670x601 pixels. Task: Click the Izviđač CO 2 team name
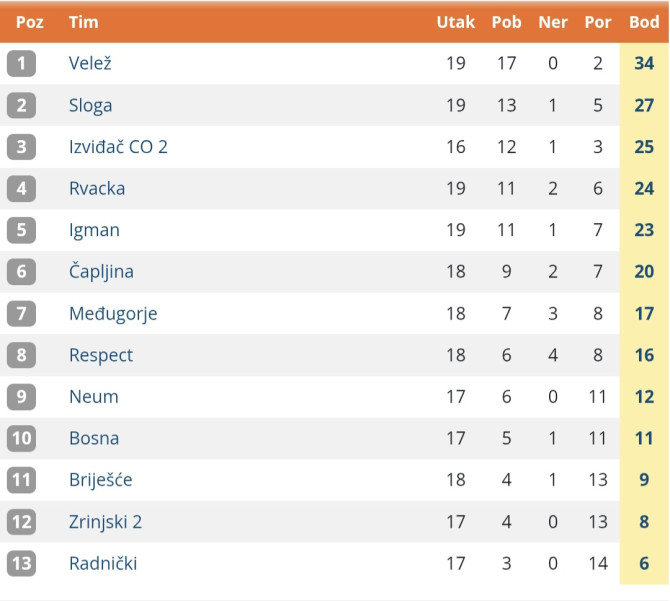[118, 147]
